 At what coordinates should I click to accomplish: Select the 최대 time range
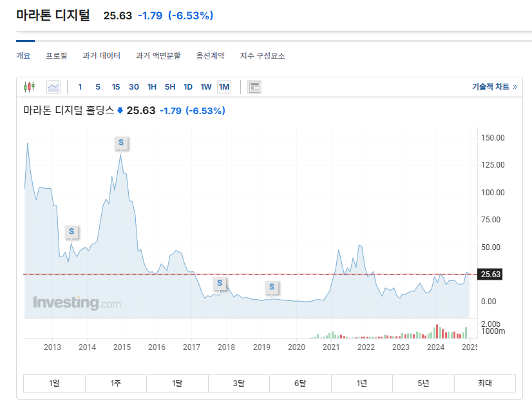[485, 383]
